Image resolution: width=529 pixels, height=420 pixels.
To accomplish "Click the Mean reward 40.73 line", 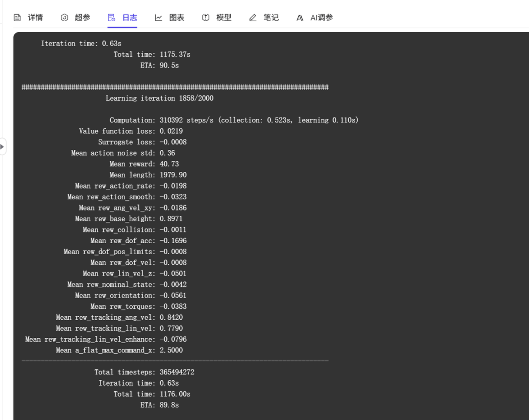I will click(x=144, y=164).
